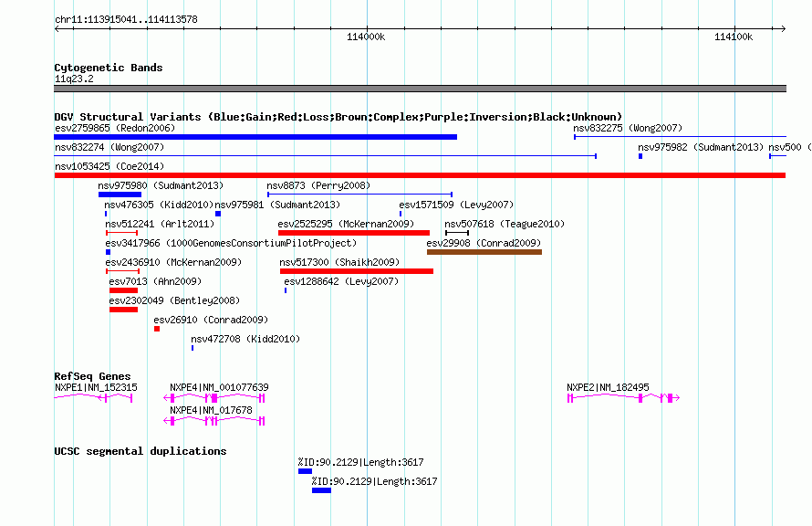Click nsv476305 (Kidd2010) label
812x526 pixels.
pyautogui.click(x=159, y=205)
